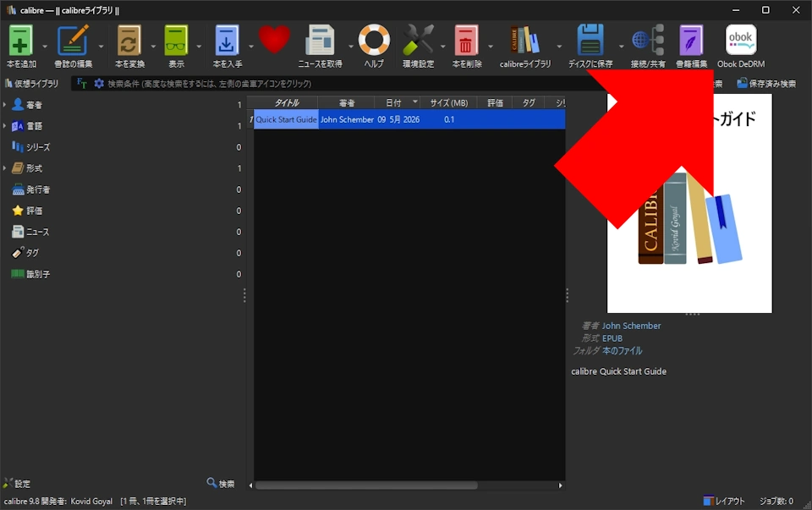Screen dimensions: 812x510
Task: Click the horizontal scrollbar of book list
Action: pos(366,485)
